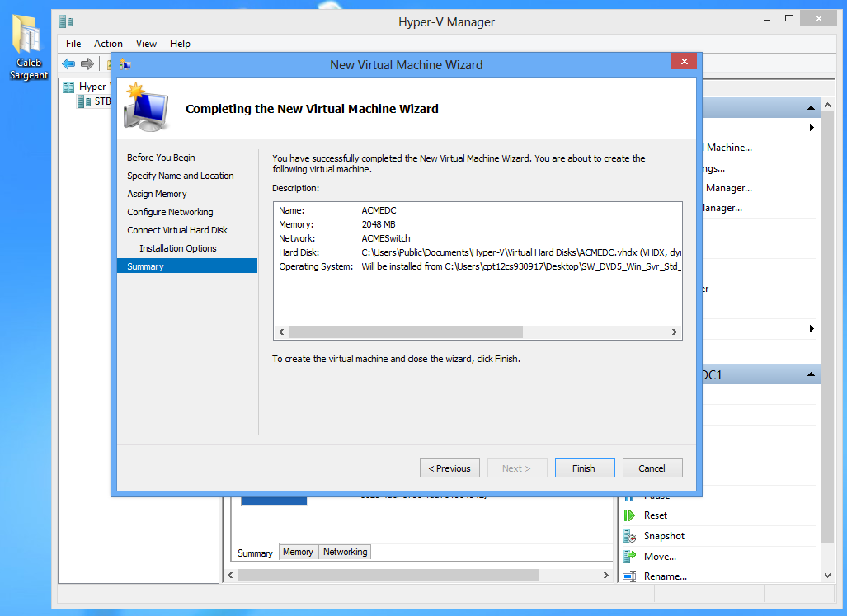This screenshot has height=616, width=847.
Task: Click the Snapshot action icon
Action: click(x=629, y=536)
